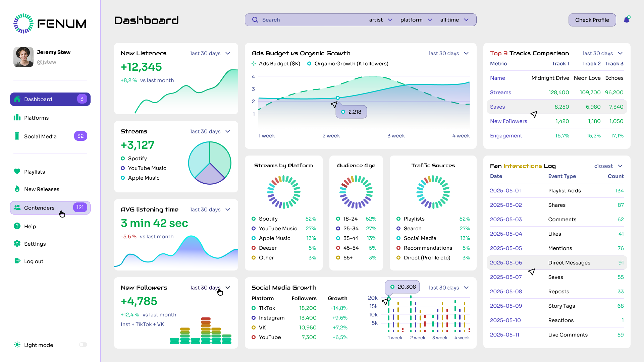Click the Playlists heart icon
The width and height of the screenshot is (644, 362).
17,171
